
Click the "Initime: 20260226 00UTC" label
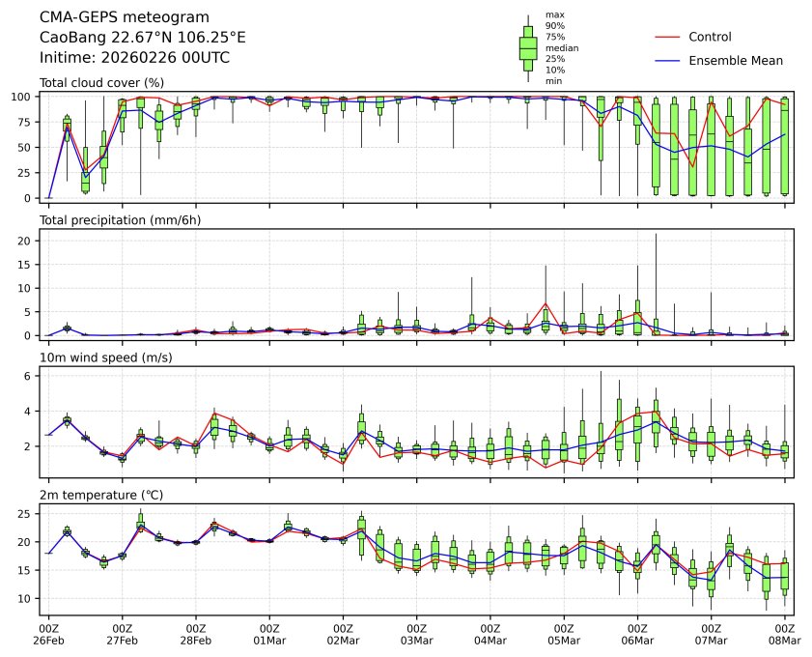[x=134, y=57]
